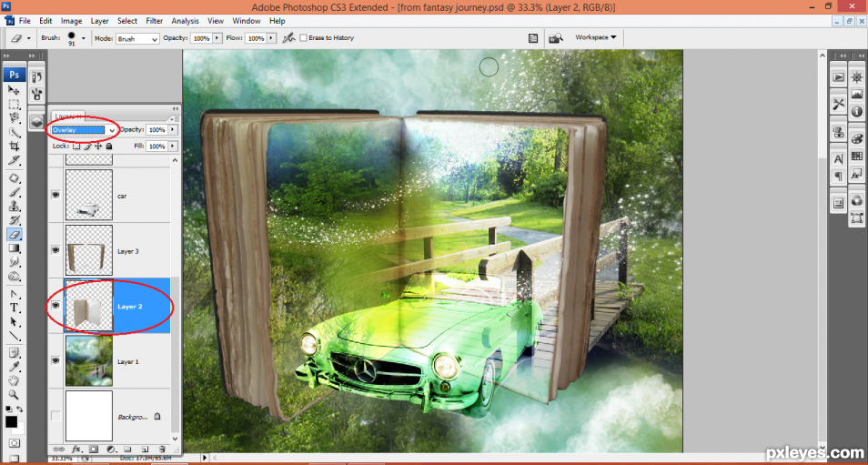Toggle lock all
Image resolution: width=868 pixels, height=465 pixels.
click(x=108, y=147)
